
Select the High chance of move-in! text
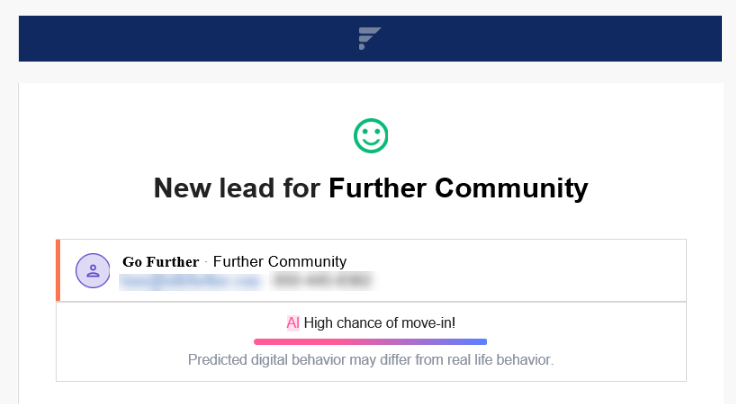pyautogui.click(x=379, y=323)
